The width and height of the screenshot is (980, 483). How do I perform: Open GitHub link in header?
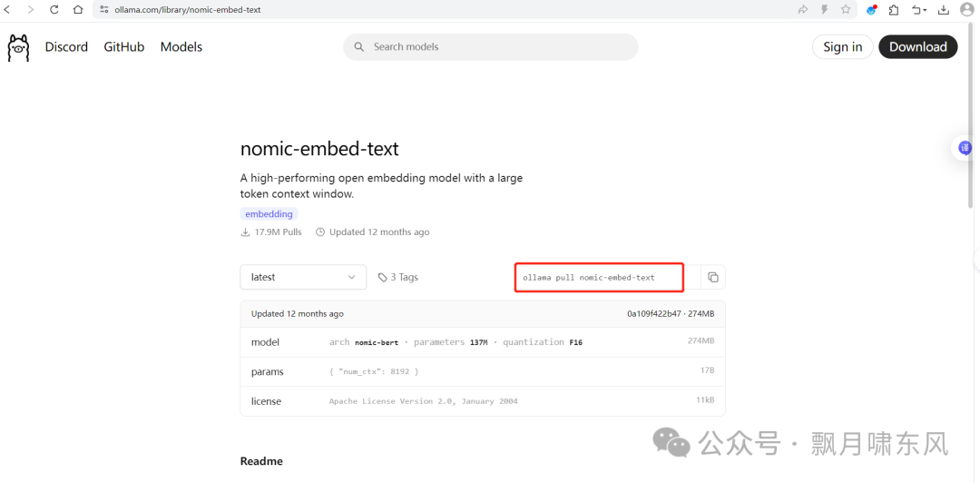[123, 47]
